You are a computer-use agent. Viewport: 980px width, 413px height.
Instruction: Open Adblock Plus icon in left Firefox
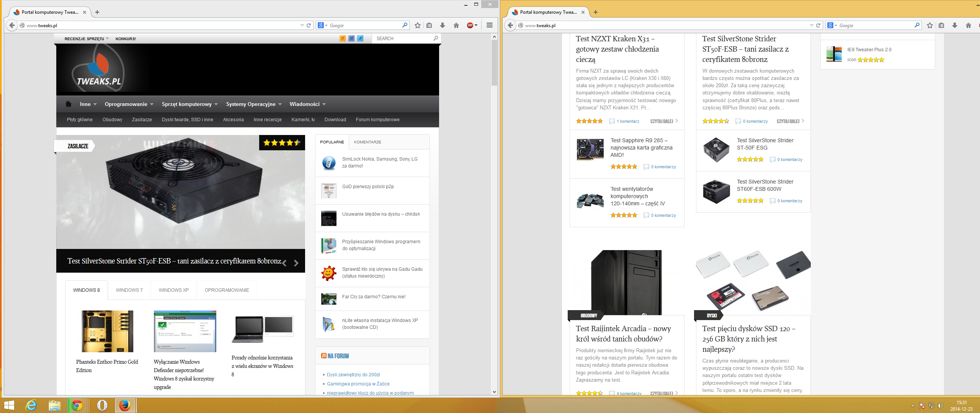[470, 25]
